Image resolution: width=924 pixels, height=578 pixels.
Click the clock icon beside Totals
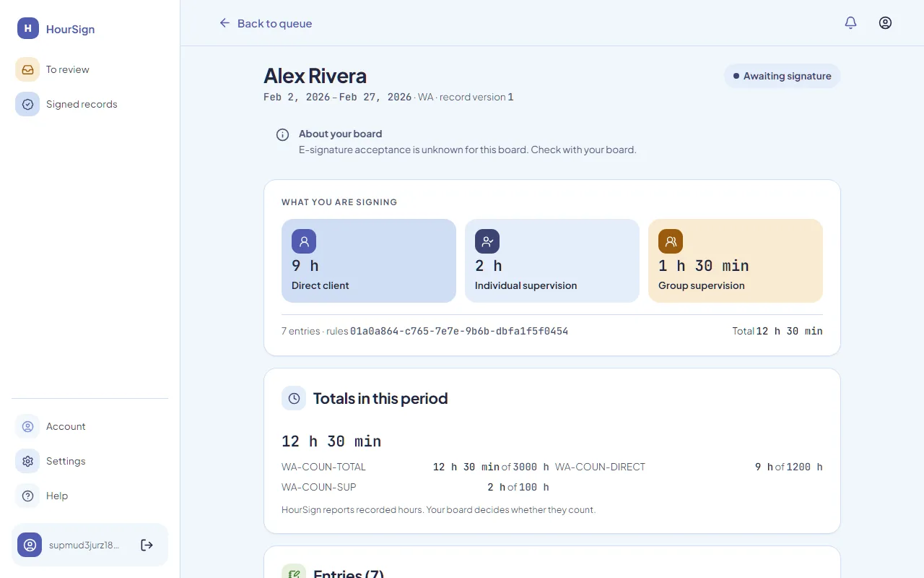point(294,398)
